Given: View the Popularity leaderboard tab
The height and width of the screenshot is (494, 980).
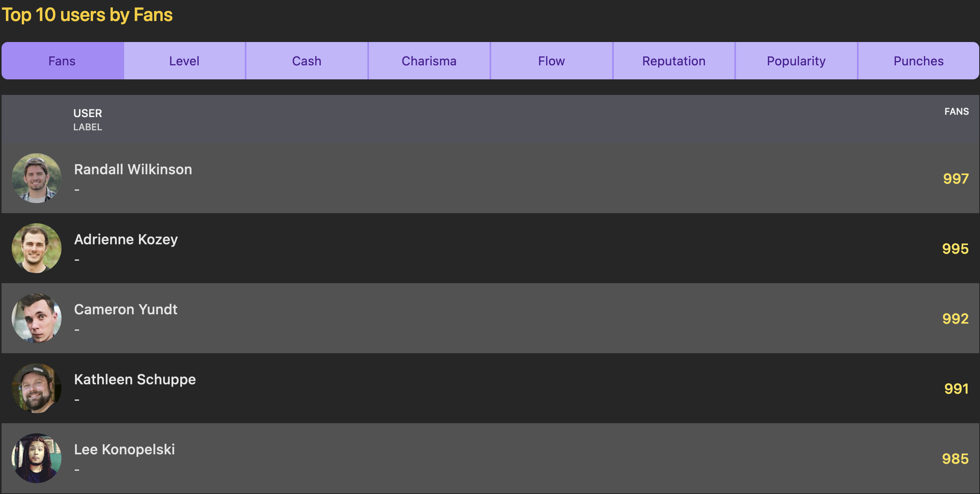Looking at the screenshot, I should coord(796,61).
